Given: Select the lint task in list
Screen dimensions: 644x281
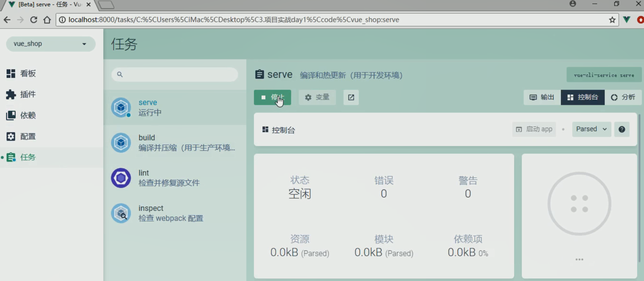Looking at the screenshot, I should point(175,178).
